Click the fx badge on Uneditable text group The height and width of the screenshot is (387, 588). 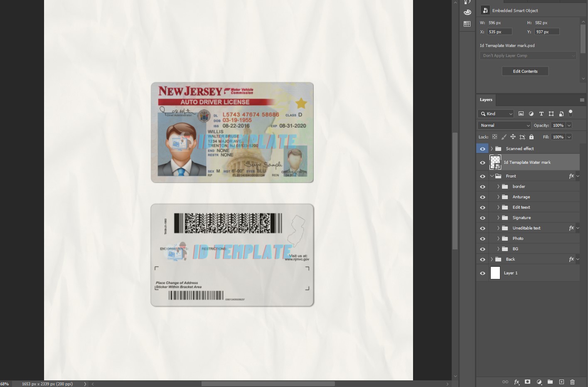[571, 228]
